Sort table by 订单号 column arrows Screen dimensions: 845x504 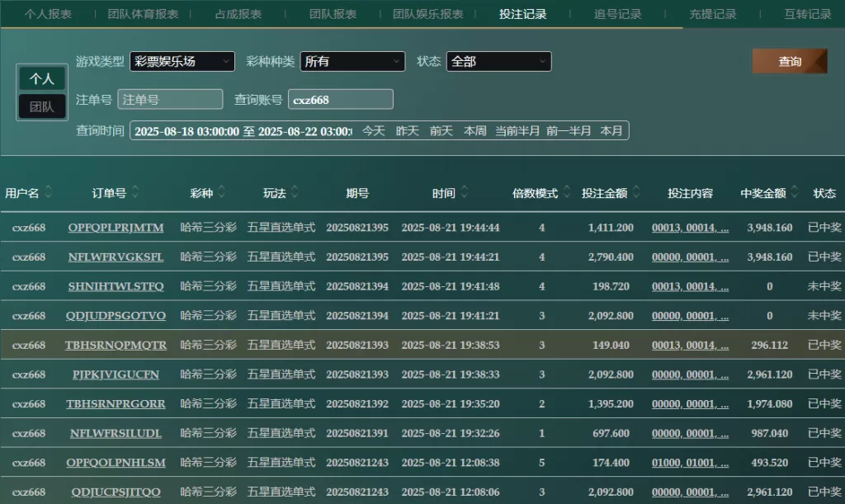coord(135,191)
